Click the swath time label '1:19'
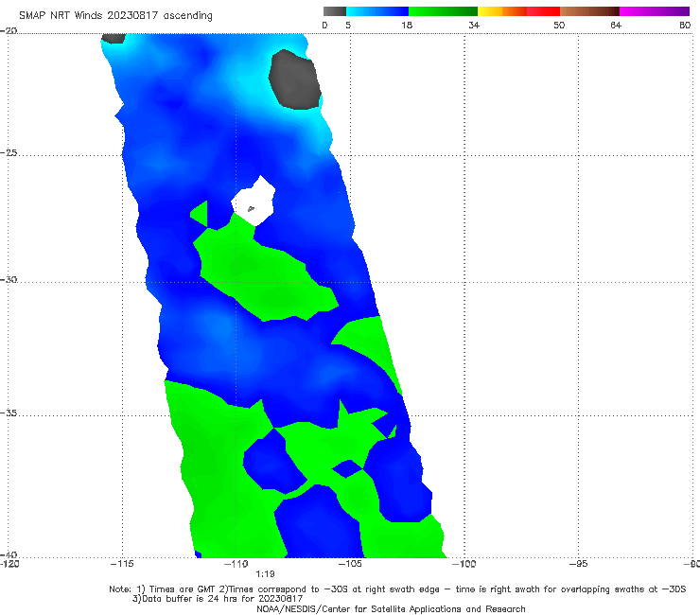 pos(265,574)
